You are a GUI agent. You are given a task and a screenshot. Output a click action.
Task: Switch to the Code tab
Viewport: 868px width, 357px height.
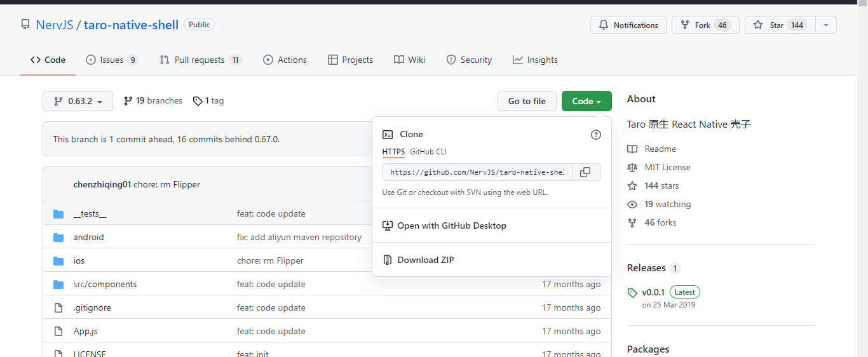click(x=48, y=60)
